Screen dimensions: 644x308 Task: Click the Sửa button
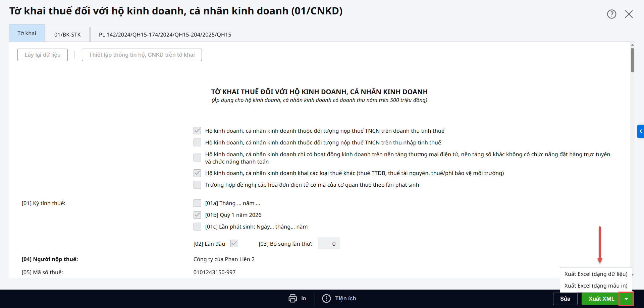coord(565,299)
